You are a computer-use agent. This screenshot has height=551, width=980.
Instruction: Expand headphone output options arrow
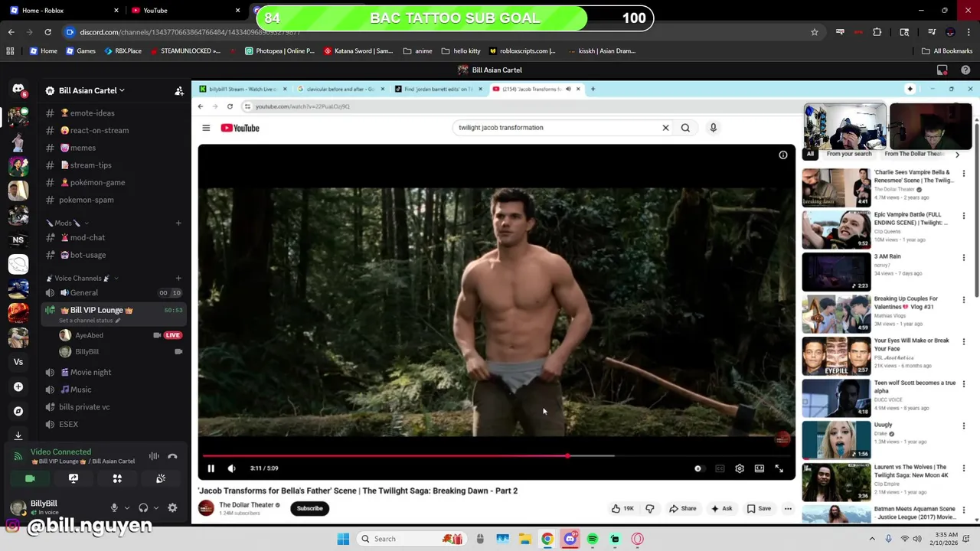pyautogui.click(x=155, y=507)
